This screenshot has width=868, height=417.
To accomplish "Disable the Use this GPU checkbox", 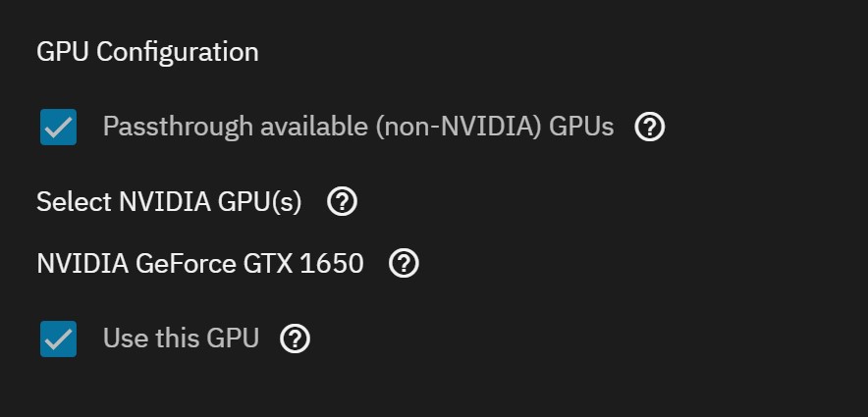I will (58, 339).
